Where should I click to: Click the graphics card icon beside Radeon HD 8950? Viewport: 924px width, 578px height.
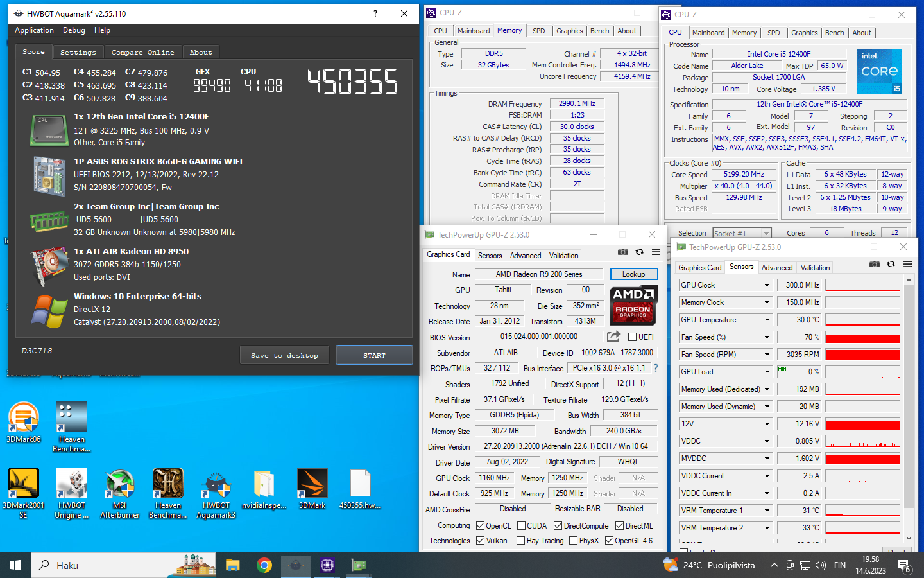49,267
